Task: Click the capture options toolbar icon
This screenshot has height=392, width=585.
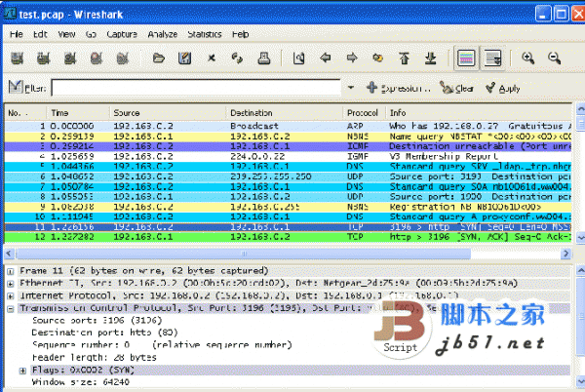Action: coord(43,59)
